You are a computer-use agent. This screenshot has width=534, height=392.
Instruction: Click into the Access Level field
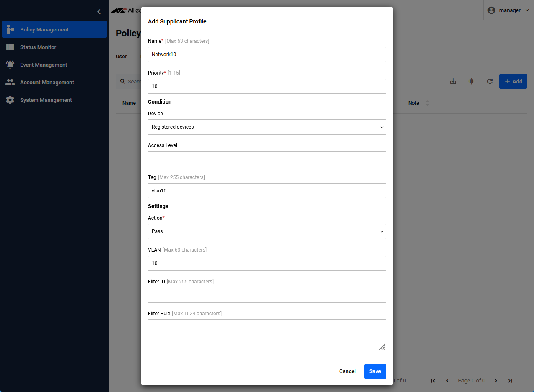tap(267, 159)
